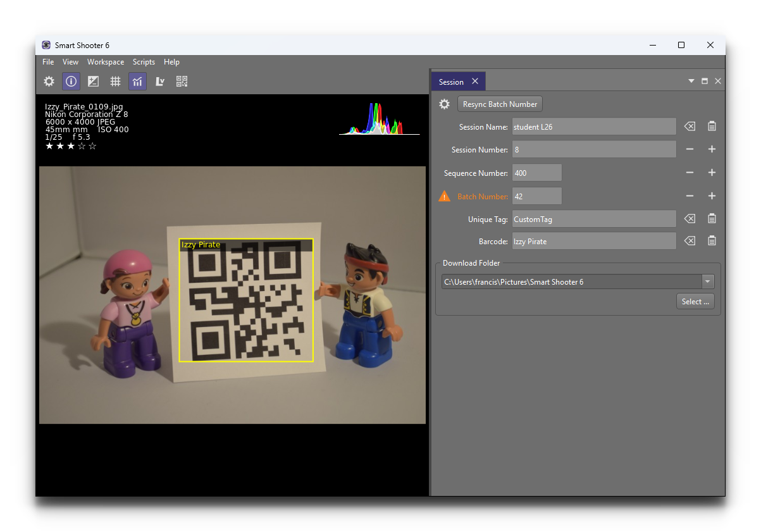Viewport: 761px width, 532px height.
Task: Clear the Unique Tag field
Action: click(x=690, y=219)
